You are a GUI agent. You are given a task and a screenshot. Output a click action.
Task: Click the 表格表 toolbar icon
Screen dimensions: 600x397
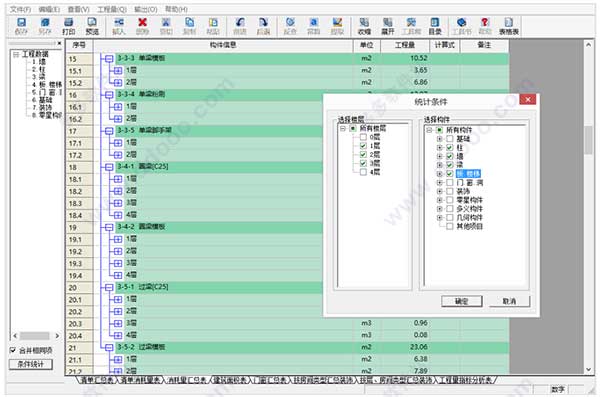pos(509,26)
